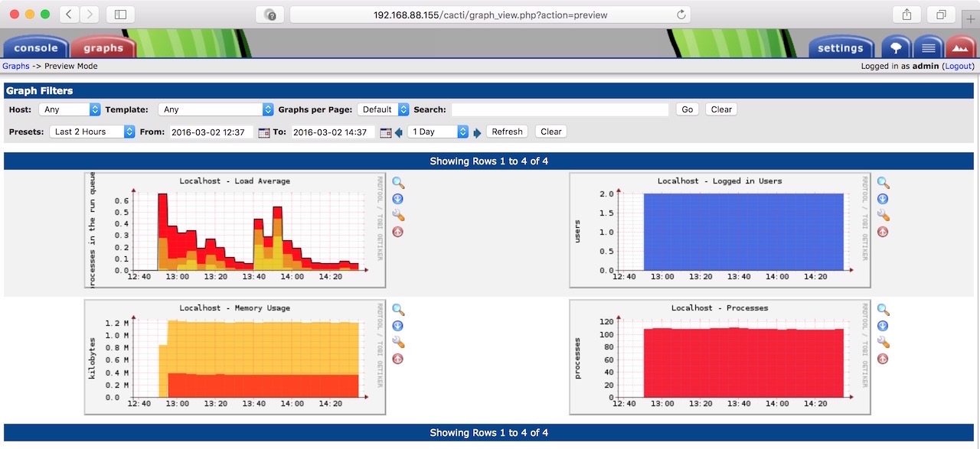Zoom the Load Average graph with its magnifier icon

[398, 182]
